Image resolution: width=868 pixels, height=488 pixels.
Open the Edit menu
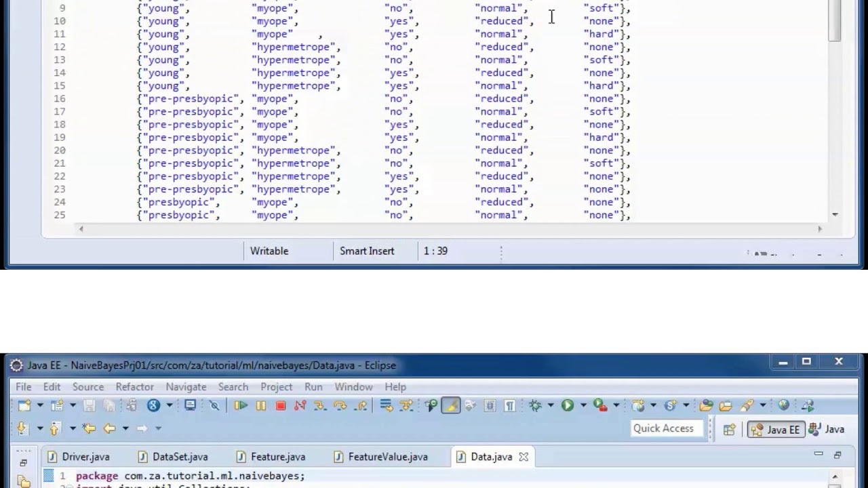[52, 386]
